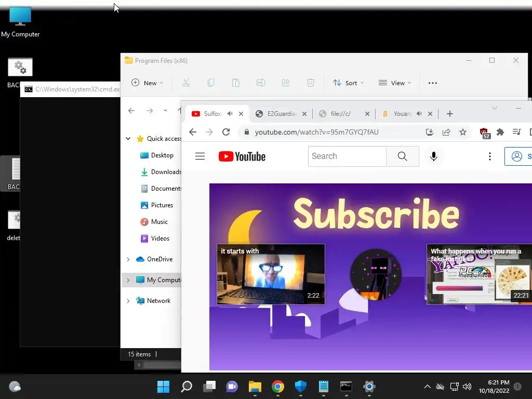
Task: Click the share page icon in address bar
Action: pyautogui.click(x=446, y=132)
